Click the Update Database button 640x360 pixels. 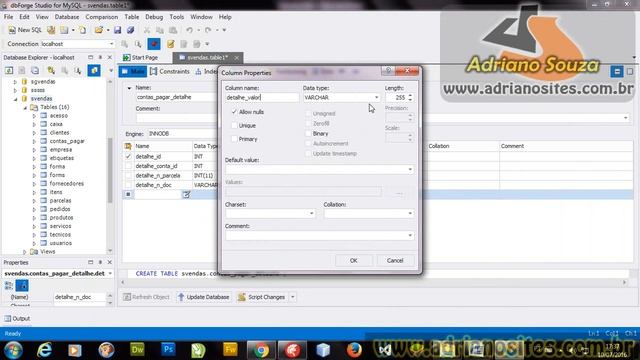pyautogui.click(x=204, y=297)
